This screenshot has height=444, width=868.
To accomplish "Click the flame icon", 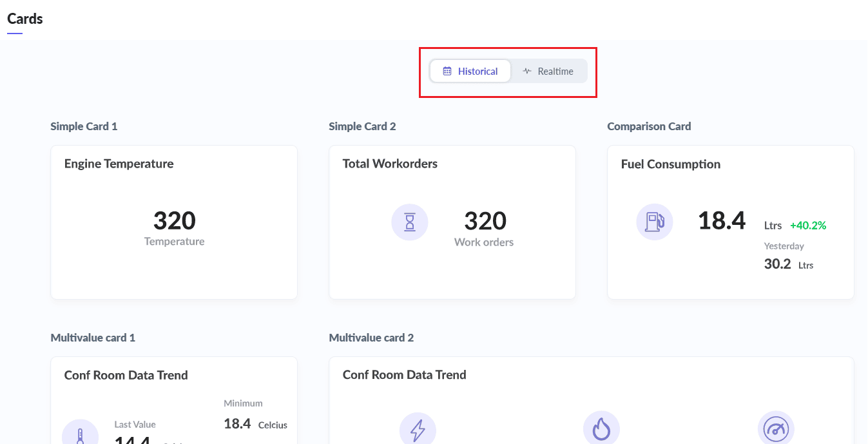I will (x=601, y=429).
